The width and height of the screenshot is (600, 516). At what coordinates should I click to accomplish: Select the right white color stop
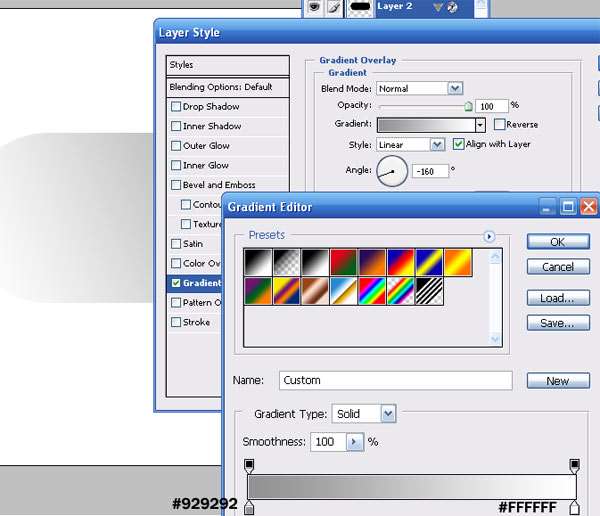pos(574,507)
